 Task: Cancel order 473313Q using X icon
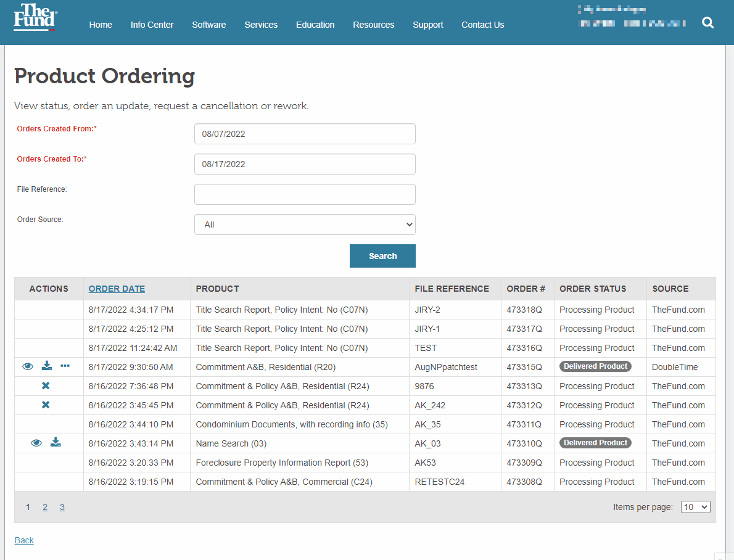pyautogui.click(x=46, y=386)
